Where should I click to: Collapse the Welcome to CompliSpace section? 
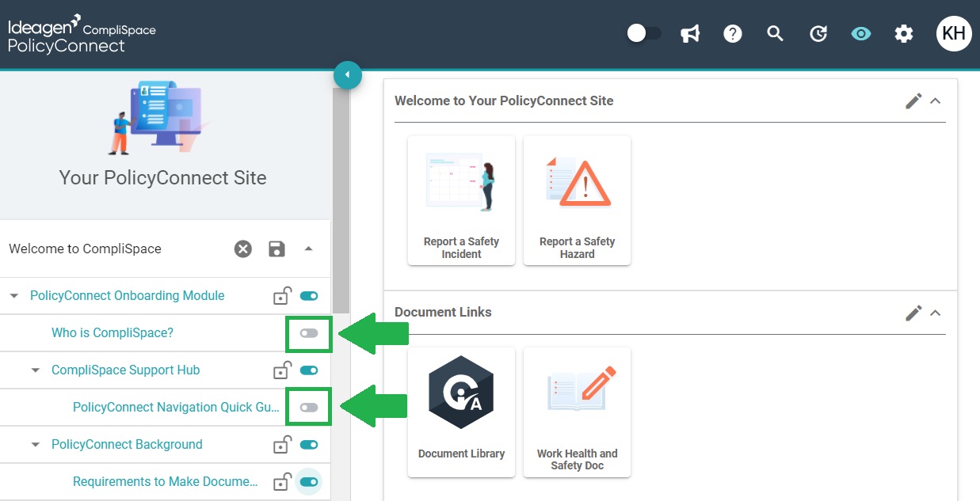309,249
